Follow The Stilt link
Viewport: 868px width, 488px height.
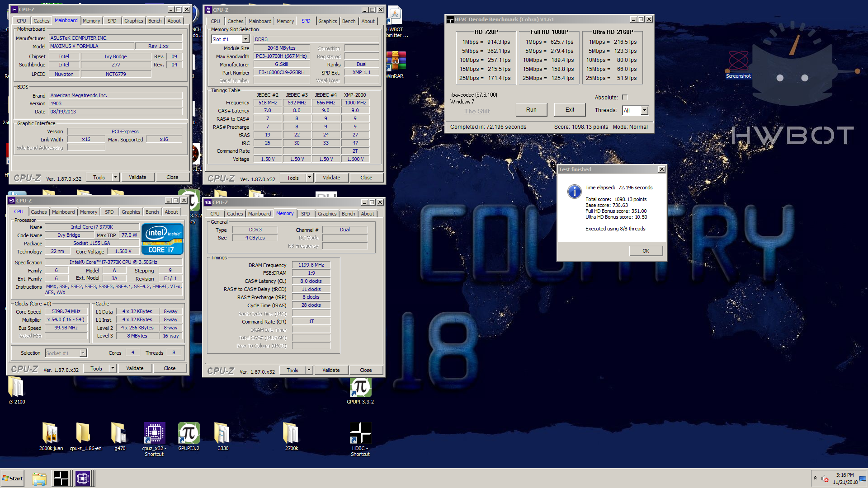click(x=476, y=111)
